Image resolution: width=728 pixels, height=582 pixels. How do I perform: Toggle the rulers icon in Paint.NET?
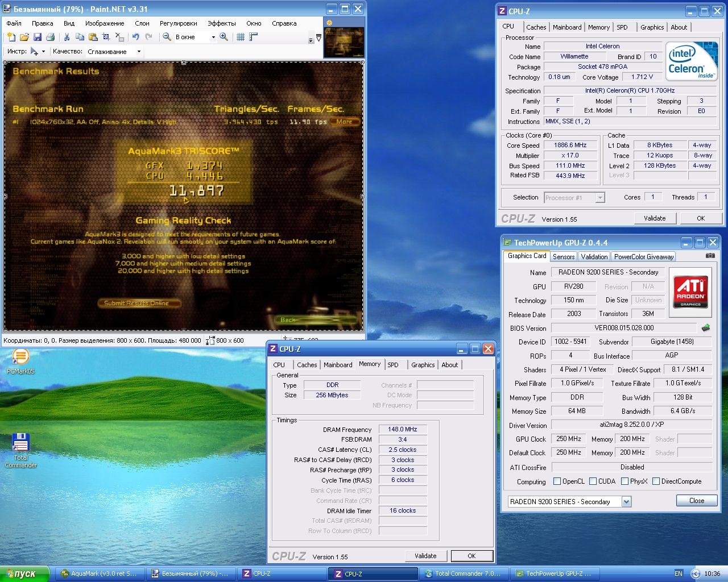254,37
